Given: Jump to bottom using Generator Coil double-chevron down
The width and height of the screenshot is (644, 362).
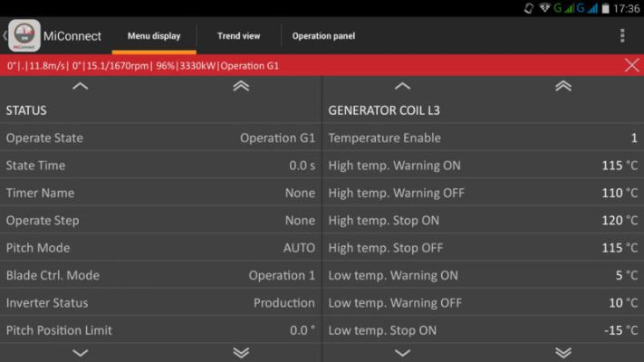Looking at the screenshot, I should (562, 353).
